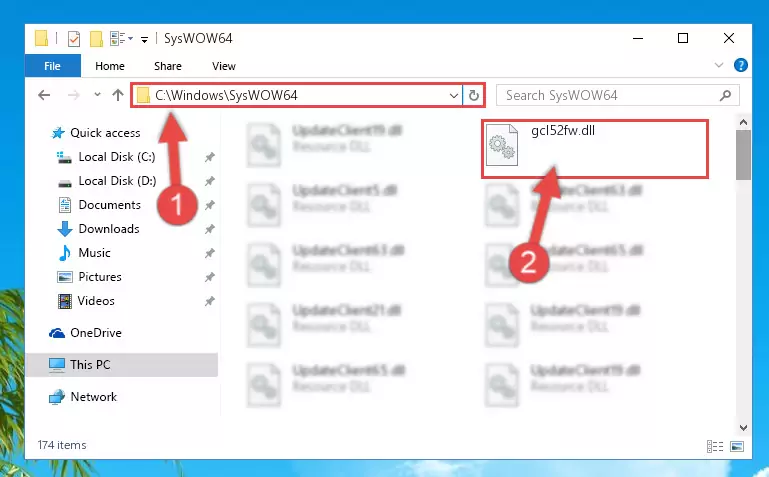Switch to Details view layout
This screenshot has width=769, height=477.
(715, 446)
